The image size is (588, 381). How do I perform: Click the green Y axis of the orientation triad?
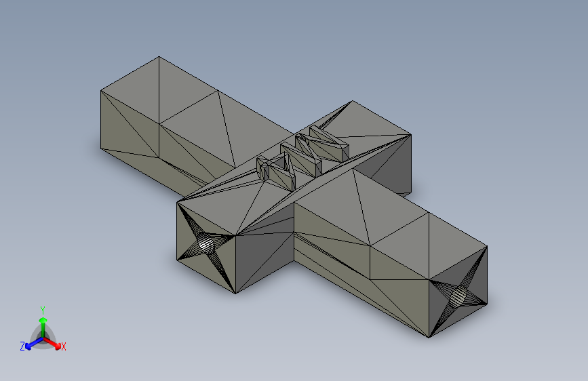pyautogui.click(x=43, y=327)
